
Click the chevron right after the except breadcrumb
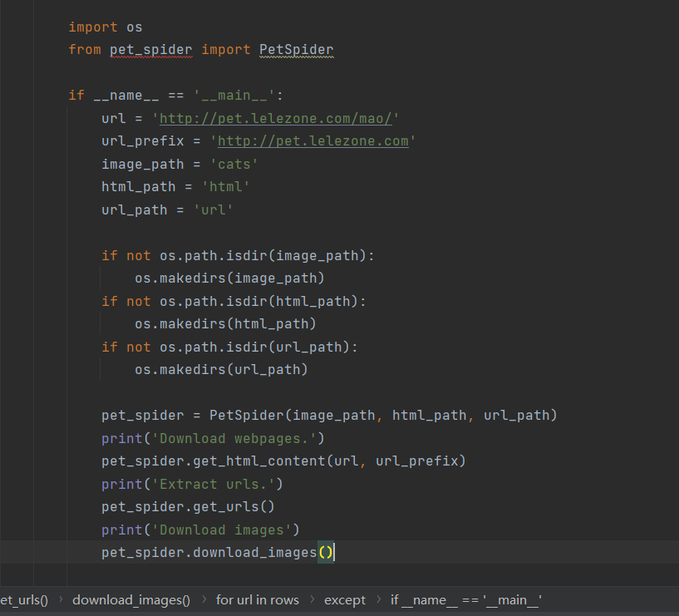pyautogui.click(x=378, y=599)
